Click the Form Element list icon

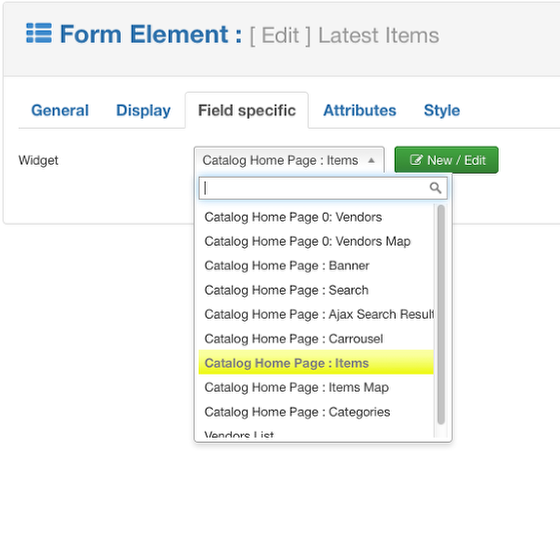point(39,34)
